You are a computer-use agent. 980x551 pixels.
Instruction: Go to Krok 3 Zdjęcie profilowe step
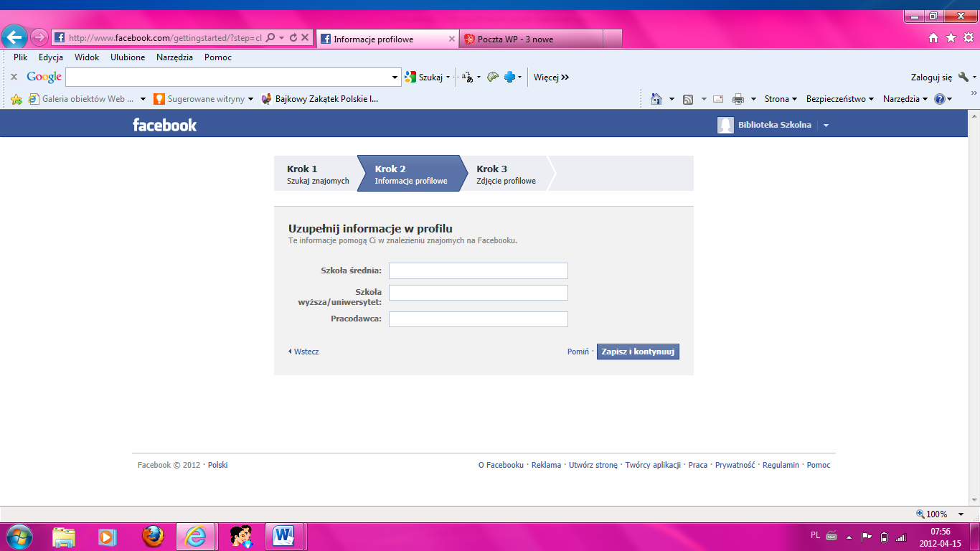click(x=506, y=174)
